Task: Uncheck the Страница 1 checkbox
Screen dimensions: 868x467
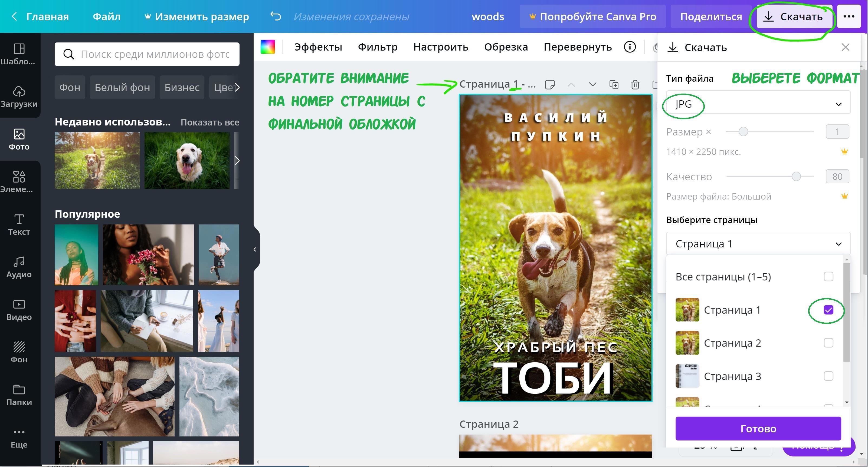Action: click(x=828, y=310)
